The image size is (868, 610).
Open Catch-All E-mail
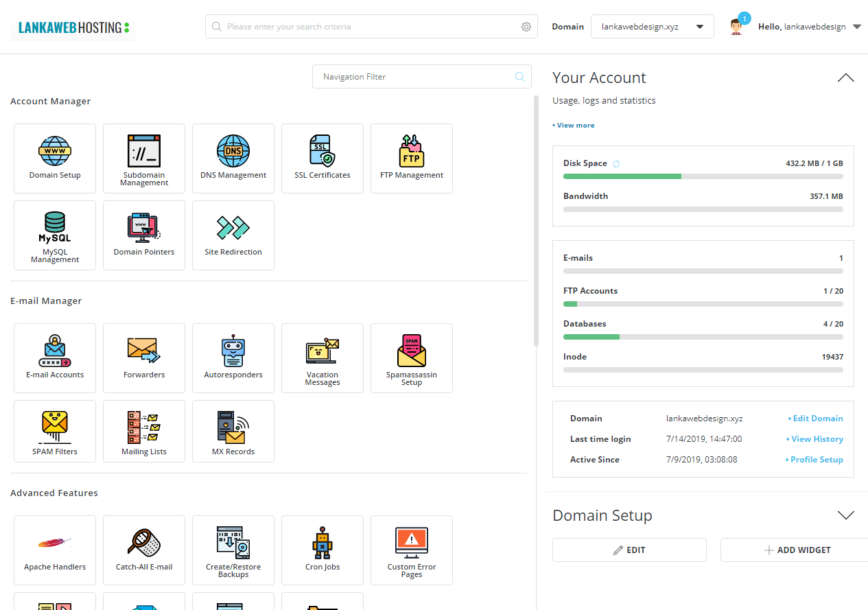coord(144,550)
